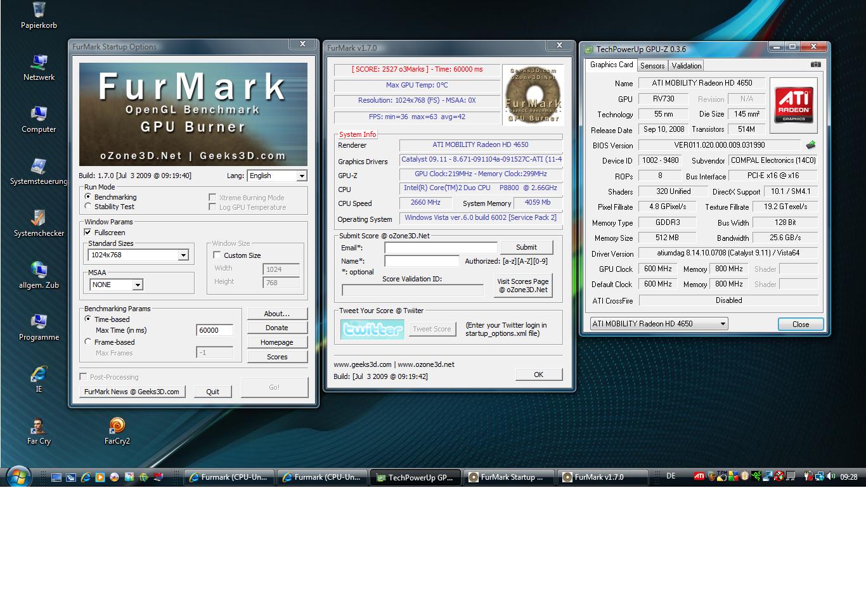Click FurMark News @ Geeks3D.com button

[x=132, y=392]
